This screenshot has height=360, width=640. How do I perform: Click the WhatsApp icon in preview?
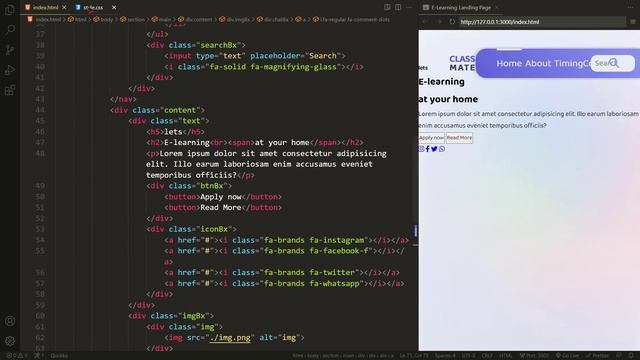pos(442,149)
